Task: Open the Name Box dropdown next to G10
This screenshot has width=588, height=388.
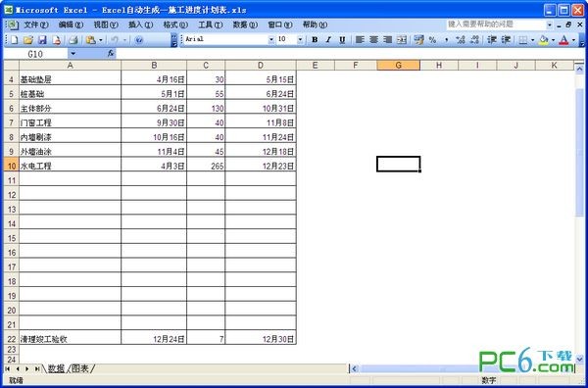Action: coord(73,54)
